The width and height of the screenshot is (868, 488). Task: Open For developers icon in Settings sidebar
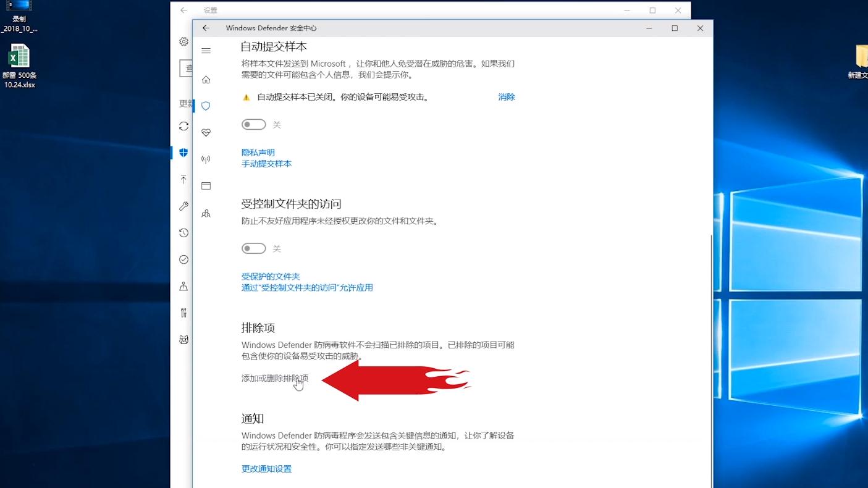[183, 313]
